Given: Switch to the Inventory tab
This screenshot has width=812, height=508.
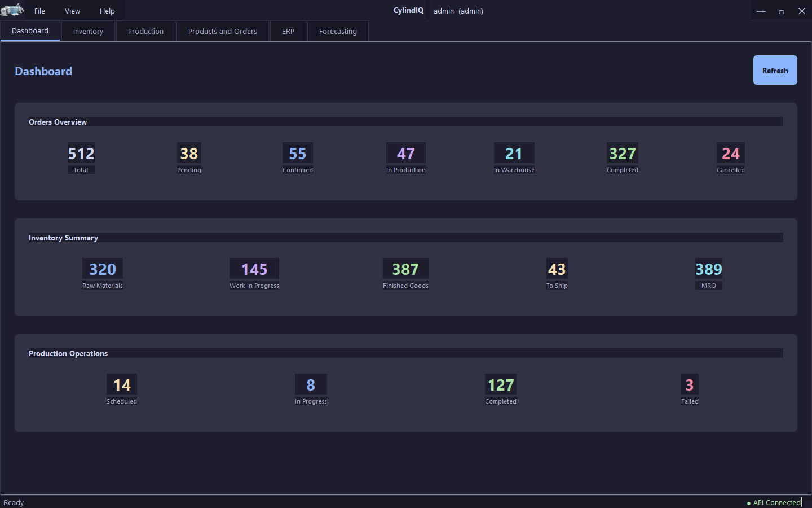Looking at the screenshot, I should tap(88, 32).
